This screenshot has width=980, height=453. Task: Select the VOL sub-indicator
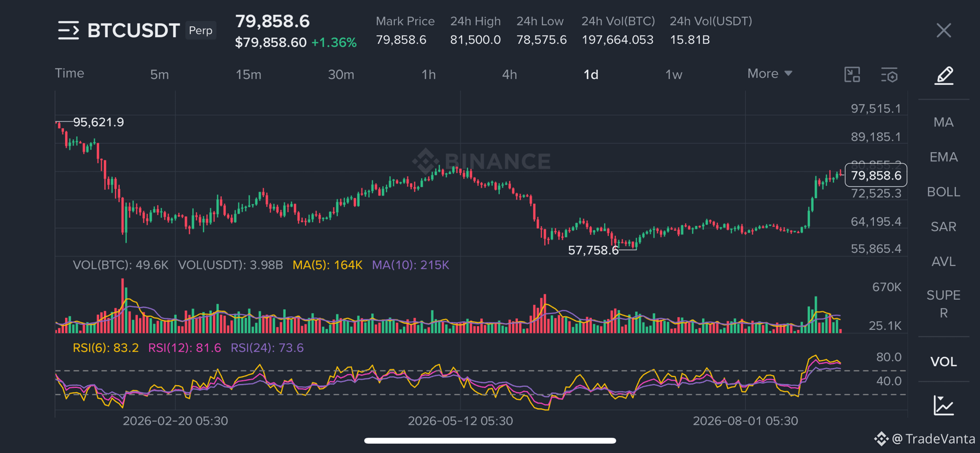[x=944, y=362]
